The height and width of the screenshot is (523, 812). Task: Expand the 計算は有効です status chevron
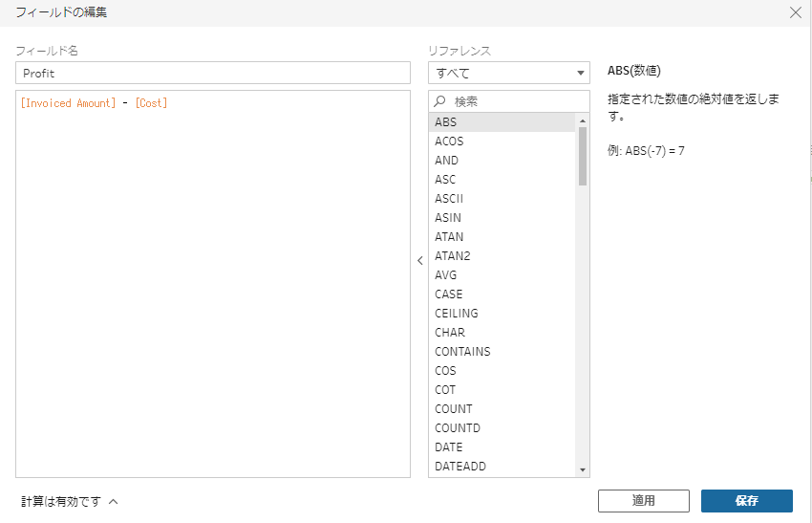(113, 501)
